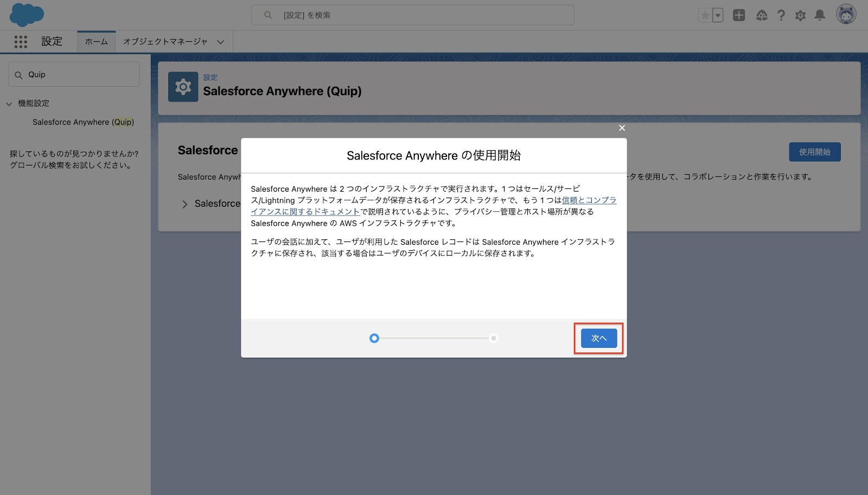This screenshot has width=868, height=495.
Task: Open the App Launcher grid icon
Action: 21,42
